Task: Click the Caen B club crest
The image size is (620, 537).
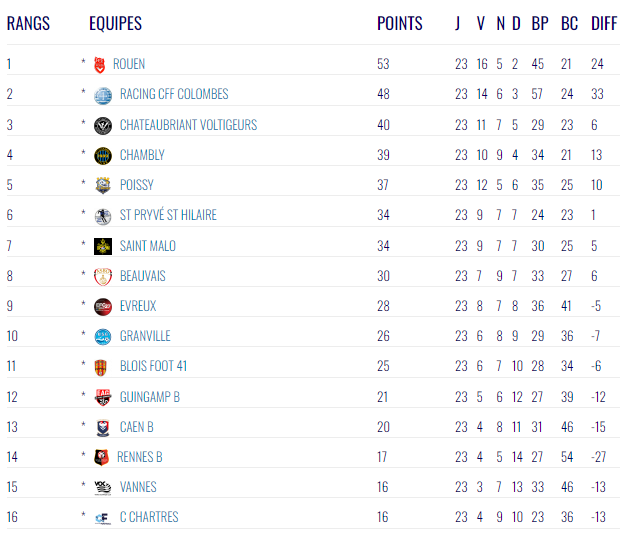Action: 103,427
